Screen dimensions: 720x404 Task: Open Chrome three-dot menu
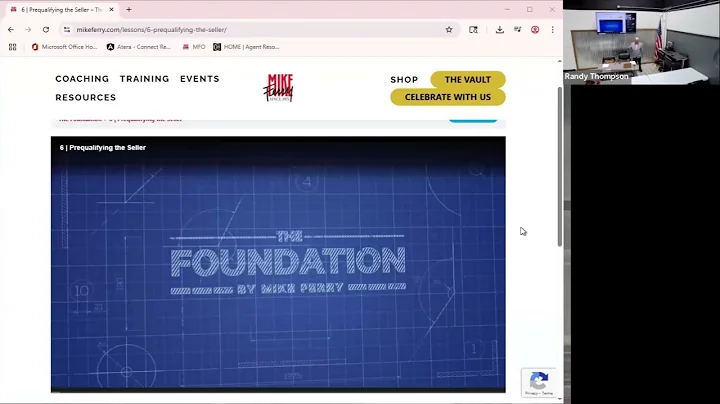pyautogui.click(x=552, y=29)
